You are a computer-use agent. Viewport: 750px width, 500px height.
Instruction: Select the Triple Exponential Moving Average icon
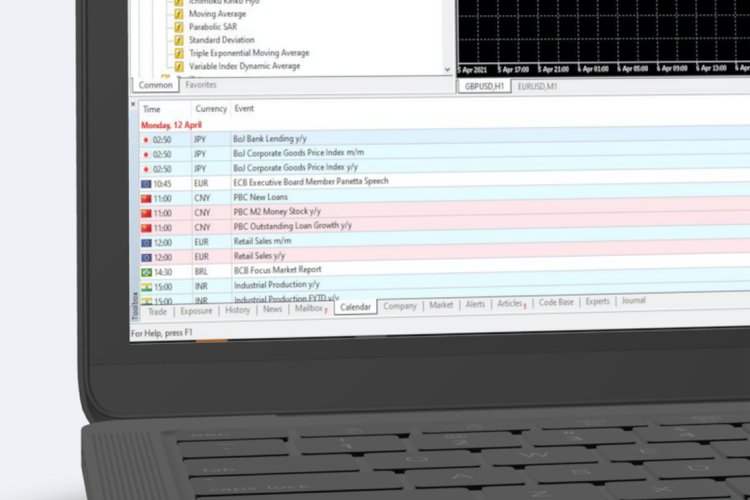[x=179, y=53]
